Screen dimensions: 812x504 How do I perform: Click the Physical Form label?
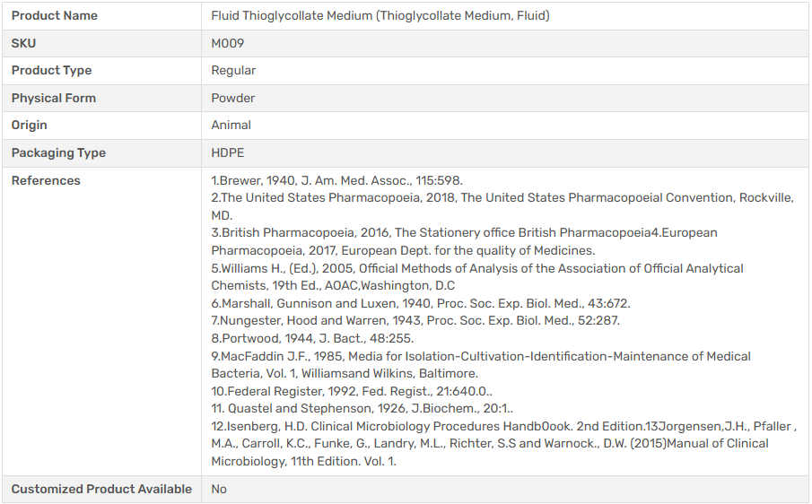click(x=54, y=98)
